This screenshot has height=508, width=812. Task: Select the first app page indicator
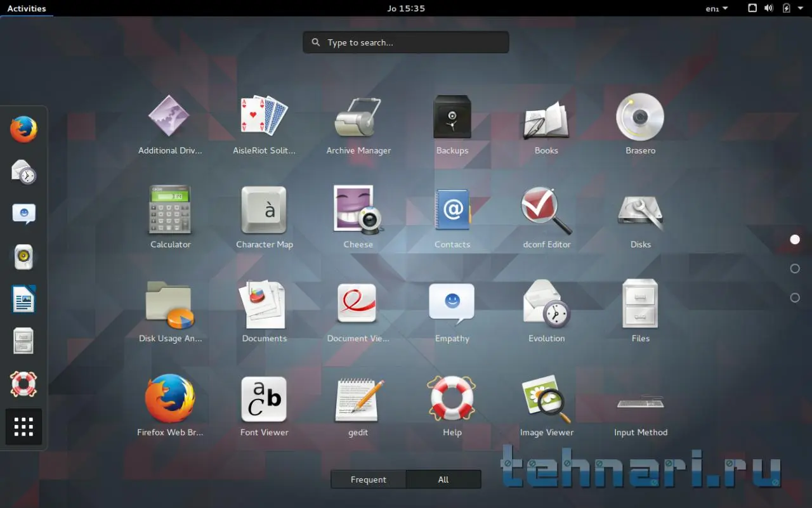click(x=795, y=240)
